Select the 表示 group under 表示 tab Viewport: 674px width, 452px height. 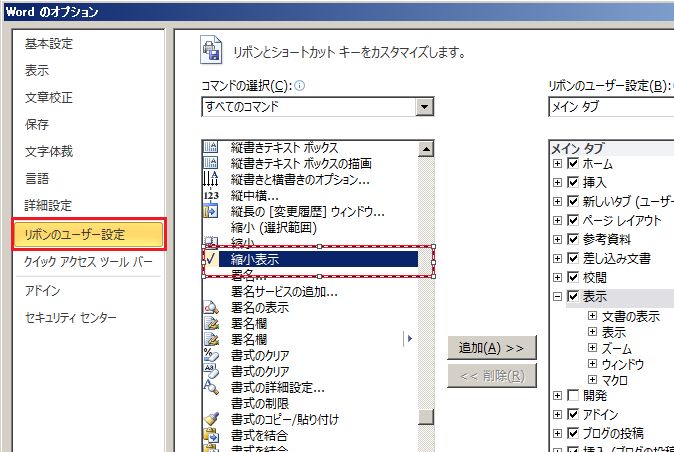[x=613, y=333]
